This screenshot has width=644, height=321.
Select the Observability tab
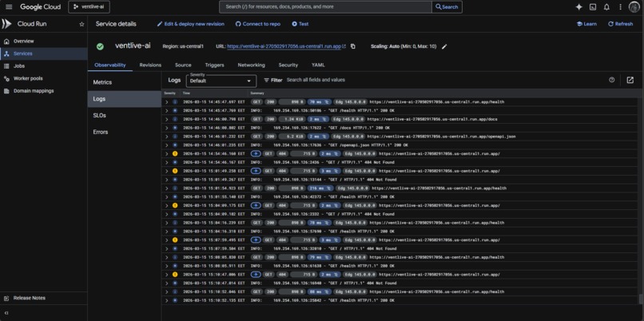tap(110, 65)
